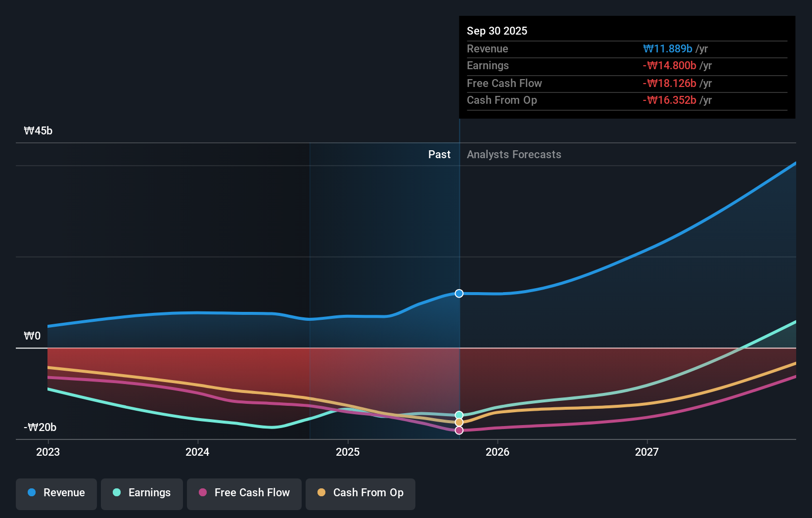The height and width of the screenshot is (518, 812).
Task: Switch to the Past chart section
Action: click(x=439, y=154)
